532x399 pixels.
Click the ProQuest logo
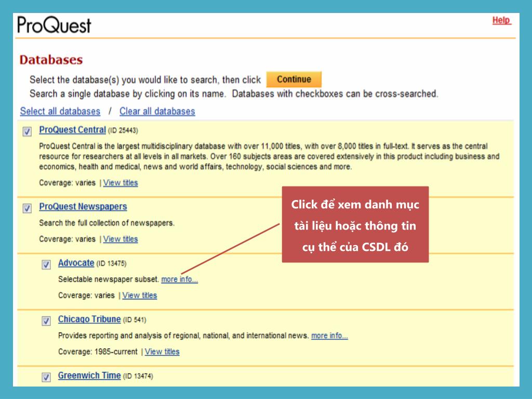(54, 25)
